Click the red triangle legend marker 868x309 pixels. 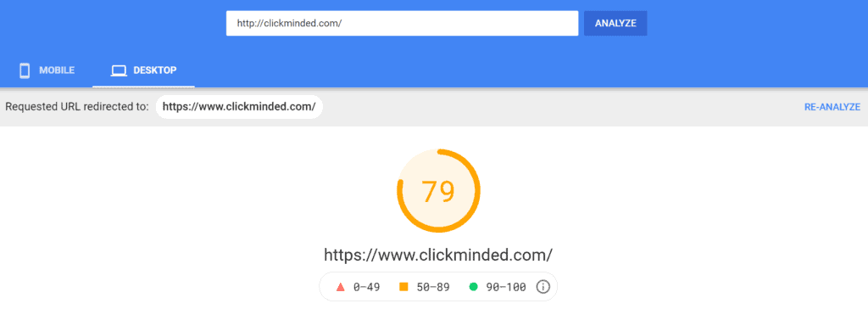click(341, 287)
